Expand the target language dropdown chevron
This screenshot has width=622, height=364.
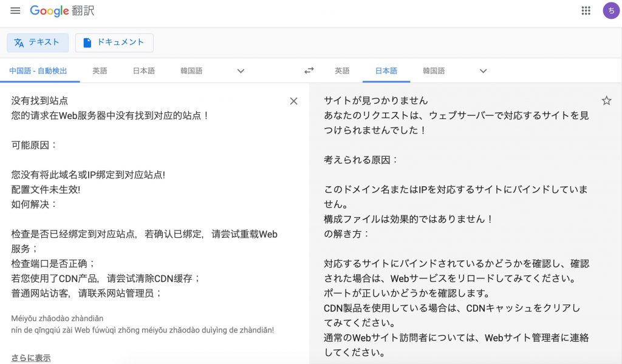[483, 71]
